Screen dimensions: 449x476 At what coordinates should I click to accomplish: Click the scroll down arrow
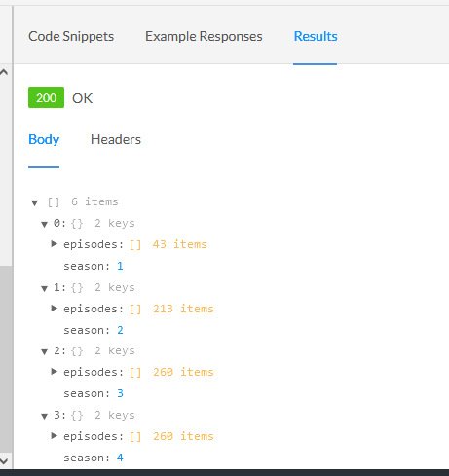(4, 461)
